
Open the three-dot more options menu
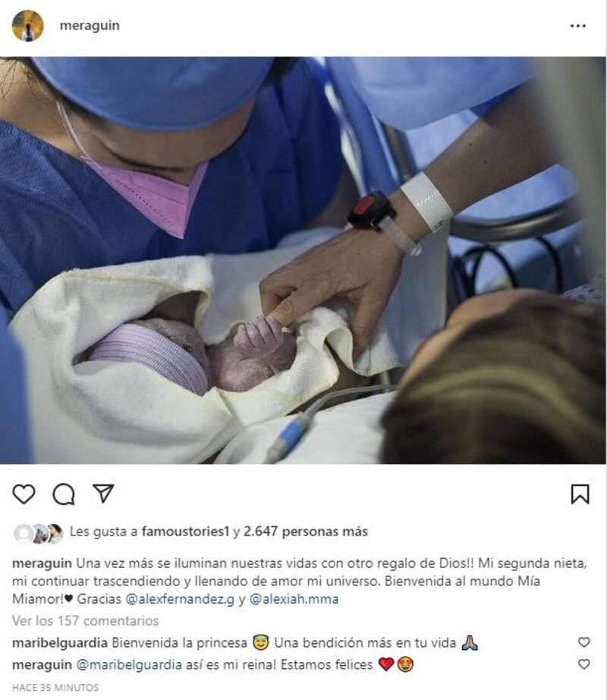click(578, 26)
